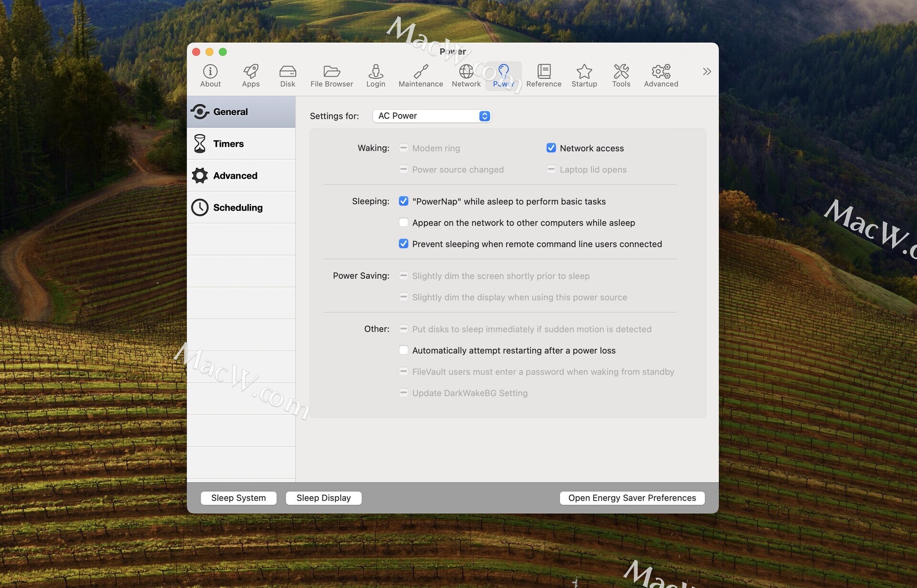Image resolution: width=917 pixels, height=588 pixels.
Task: Uncheck the PowerNap while asleep option
Action: 404,201
